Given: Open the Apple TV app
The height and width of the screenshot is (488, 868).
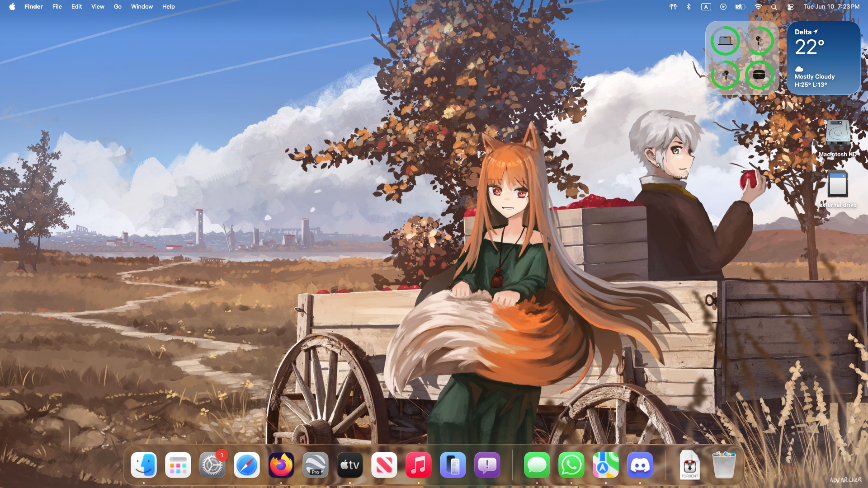Looking at the screenshot, I should click(x=350, y=465).
